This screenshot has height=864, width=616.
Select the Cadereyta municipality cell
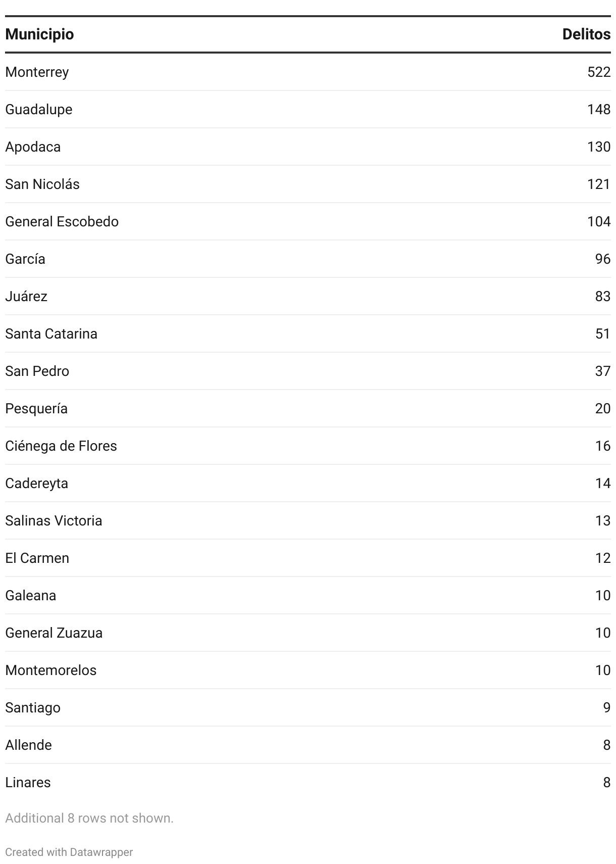37,484
